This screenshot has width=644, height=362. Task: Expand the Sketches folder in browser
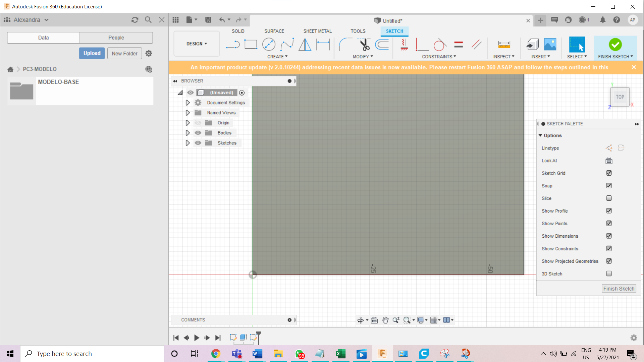click(x=187, y=143)
